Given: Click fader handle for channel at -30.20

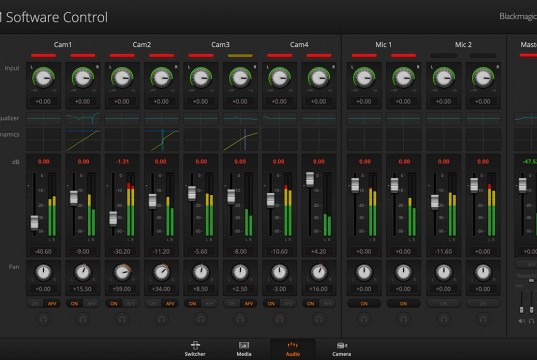Looking at the screenshot, I should [113, 219].
